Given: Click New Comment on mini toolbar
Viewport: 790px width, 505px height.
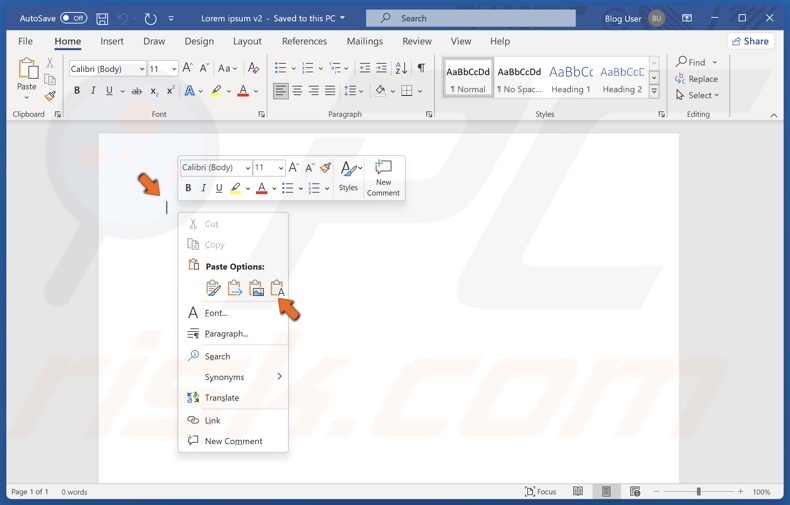Looking at the screenshot, I should click(x=383, y=178).
